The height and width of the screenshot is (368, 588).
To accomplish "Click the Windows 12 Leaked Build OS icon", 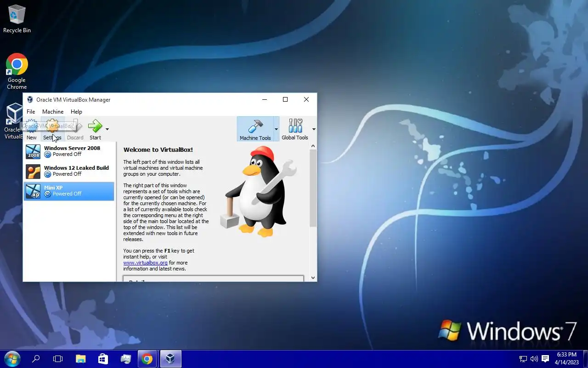I will (33, 171).
